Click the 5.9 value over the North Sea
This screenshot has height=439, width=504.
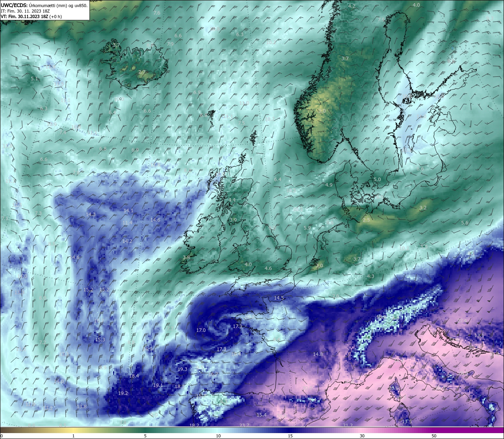coord(308,228)
